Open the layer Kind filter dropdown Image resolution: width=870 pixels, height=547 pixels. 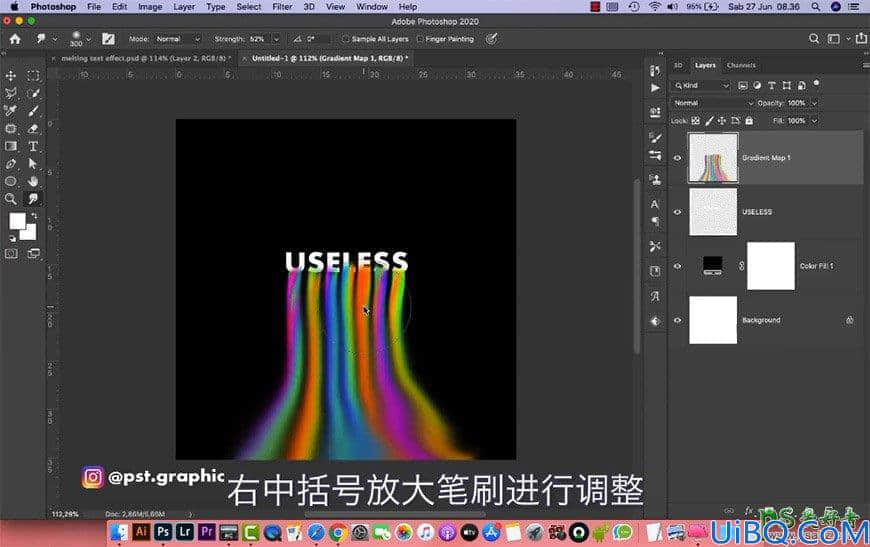coord(701,85)
